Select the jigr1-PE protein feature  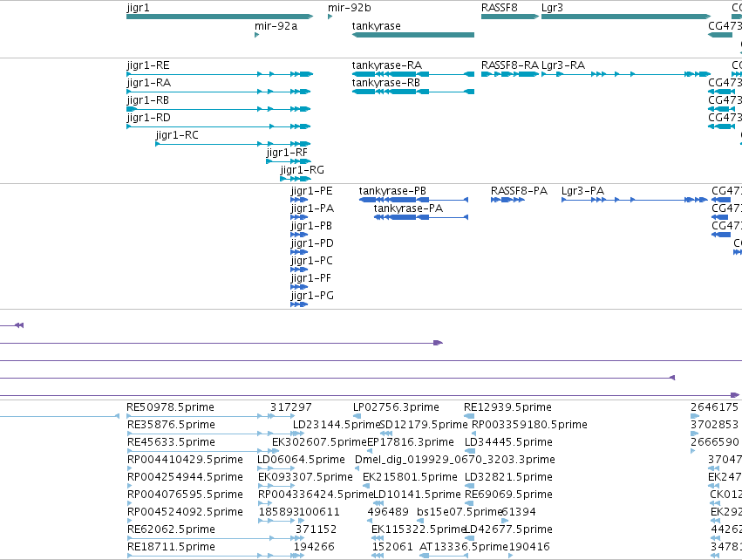[299, 200]
